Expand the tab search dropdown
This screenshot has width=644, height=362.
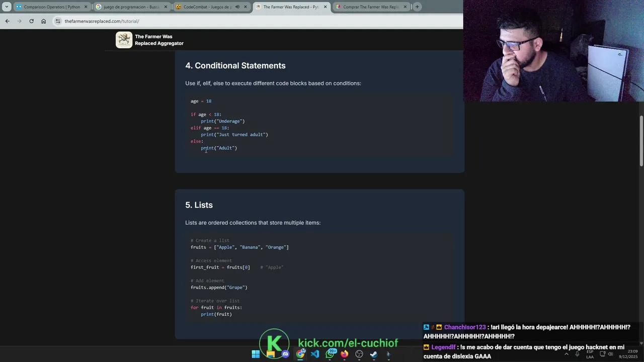click(x=7, y=7)
